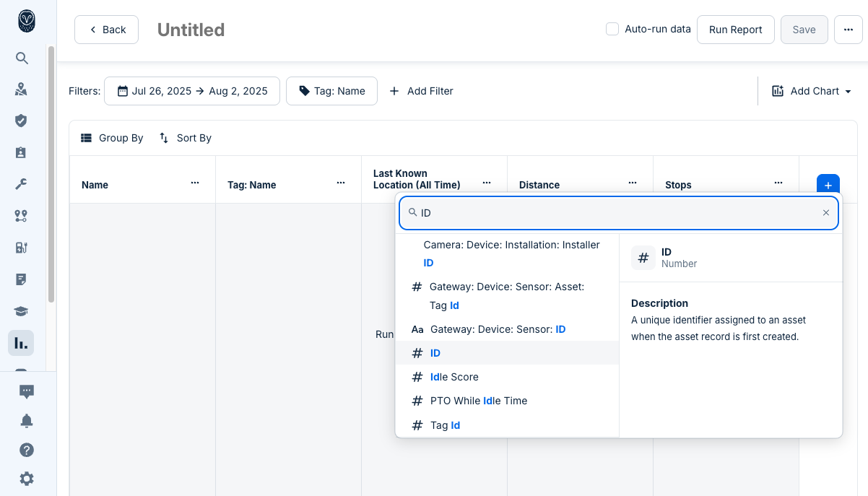868x496 pixels.
Task: Click the ID search input field
Action: (618, 213)
